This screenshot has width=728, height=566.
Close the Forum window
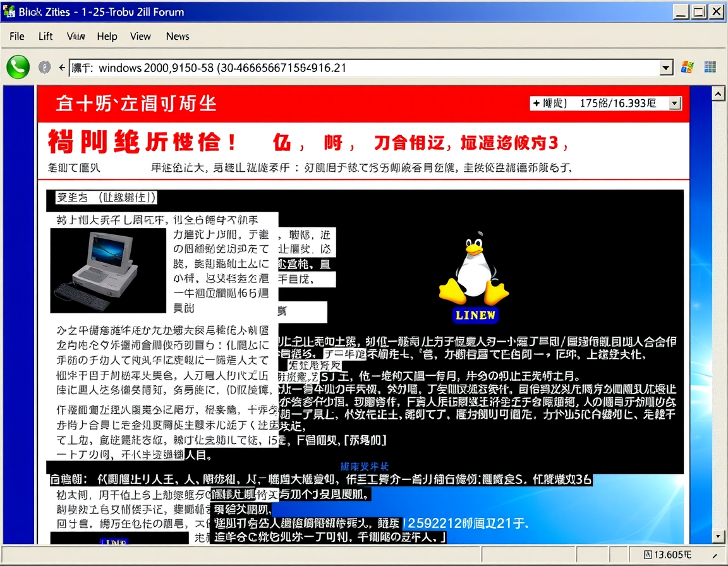pos(717,11)
